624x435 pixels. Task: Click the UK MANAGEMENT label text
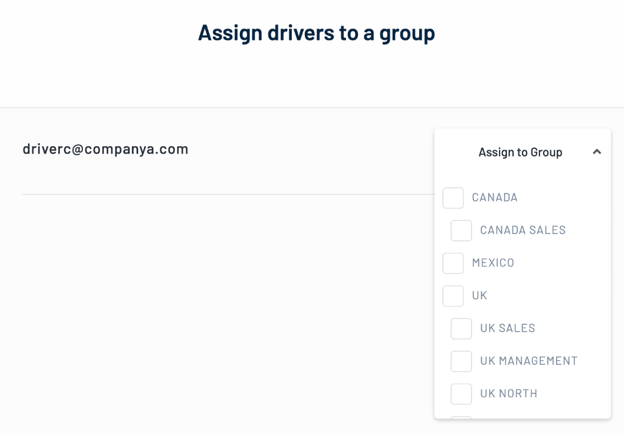click(x=529, y=361)
